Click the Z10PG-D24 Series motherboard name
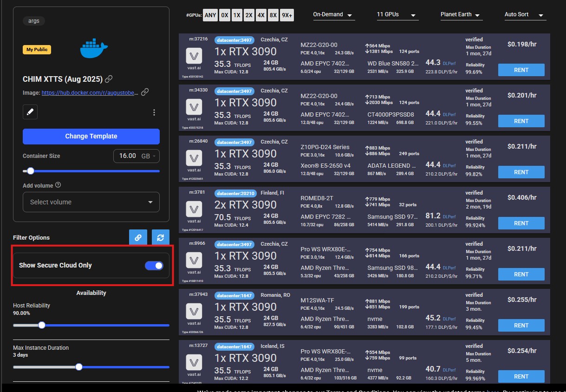Image resolution: width=566 pixels, height=392 pixels. point(325,147)
